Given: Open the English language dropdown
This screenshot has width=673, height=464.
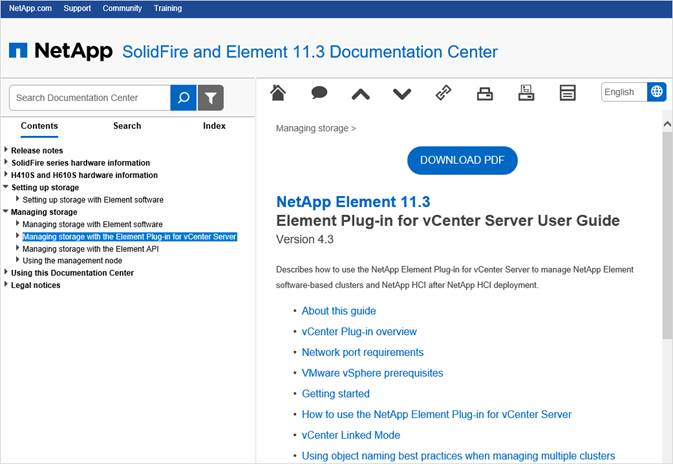Looking at the screenshot, I should 624,92.
